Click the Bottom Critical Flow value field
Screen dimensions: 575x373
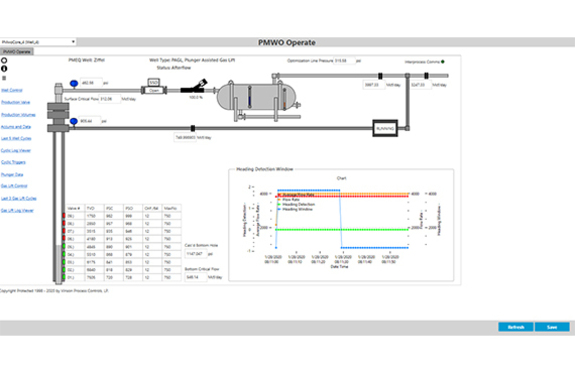tap(196, 277)
